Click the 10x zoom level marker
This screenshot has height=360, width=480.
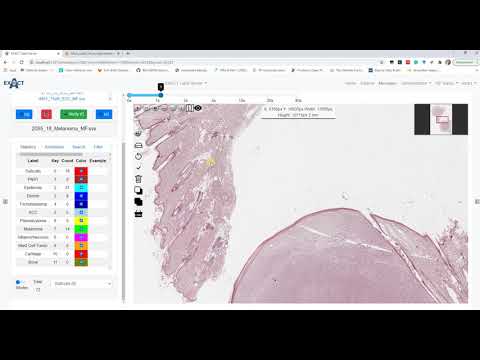click(242, 100)
